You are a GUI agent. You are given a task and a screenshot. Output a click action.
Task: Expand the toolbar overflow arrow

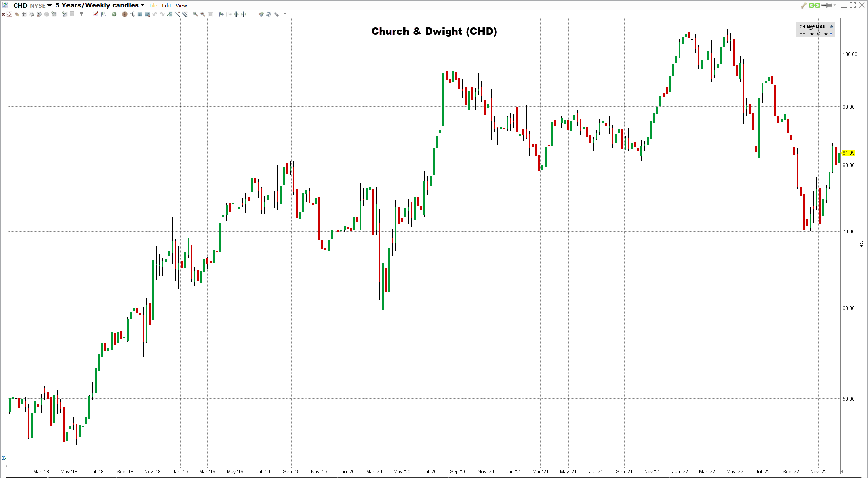click(285, 14)
